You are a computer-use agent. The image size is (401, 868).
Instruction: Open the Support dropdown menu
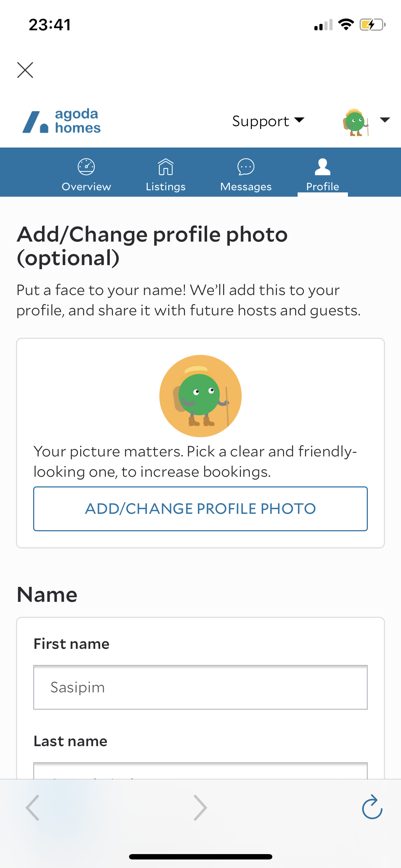tap(268, 121)
